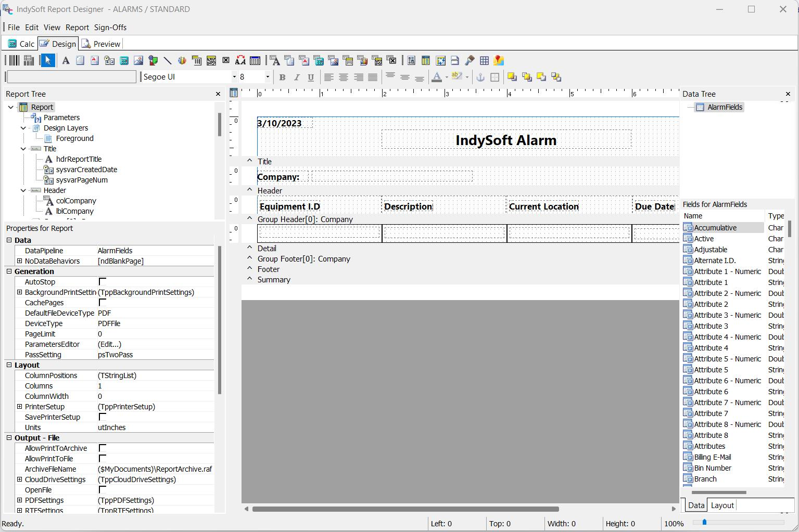Select the Image component tool
This screenshot has height=532, width=799.
[138, 61]
